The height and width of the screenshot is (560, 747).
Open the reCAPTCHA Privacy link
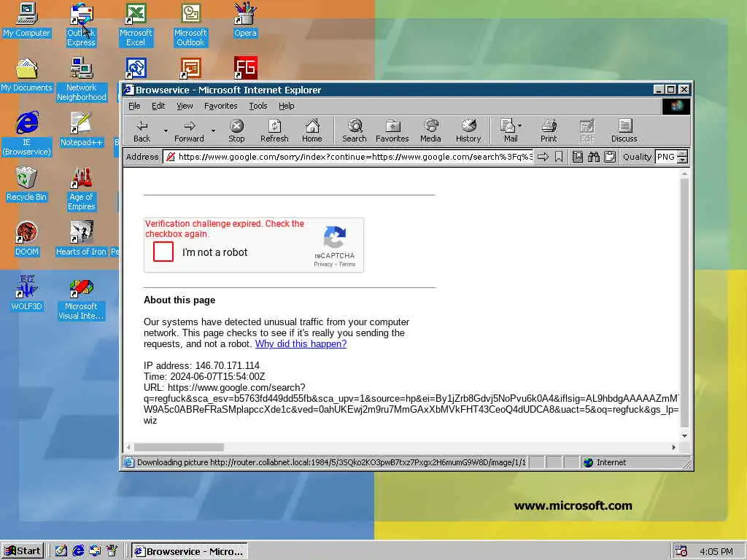click(323, 264)
